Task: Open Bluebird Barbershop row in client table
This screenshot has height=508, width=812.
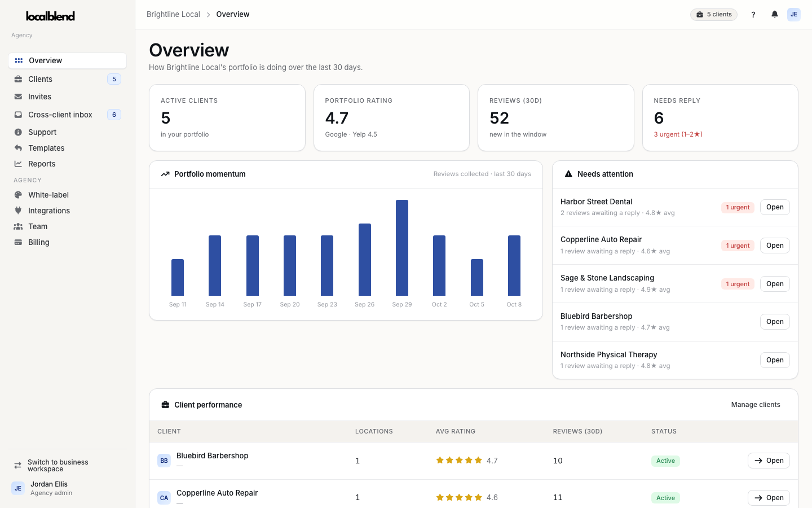Action: (x=769, y=461)
